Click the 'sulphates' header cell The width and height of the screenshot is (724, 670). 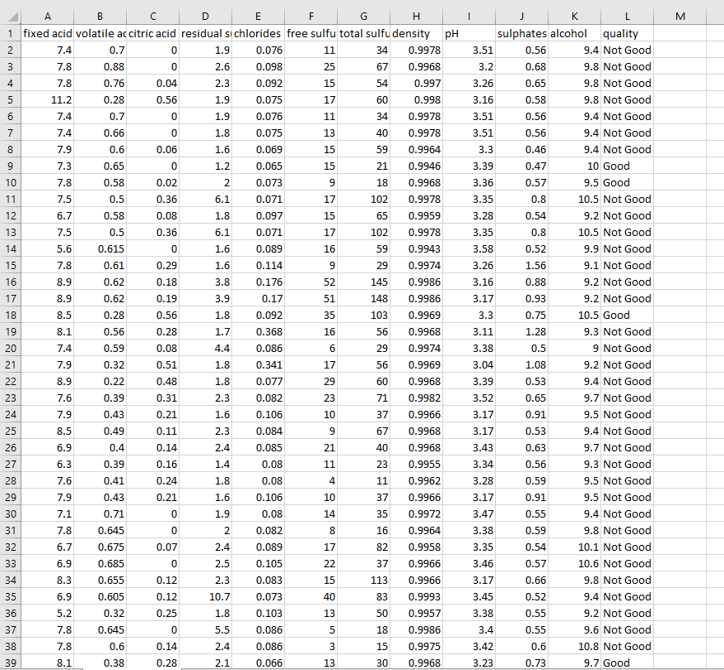coord(522,34)
